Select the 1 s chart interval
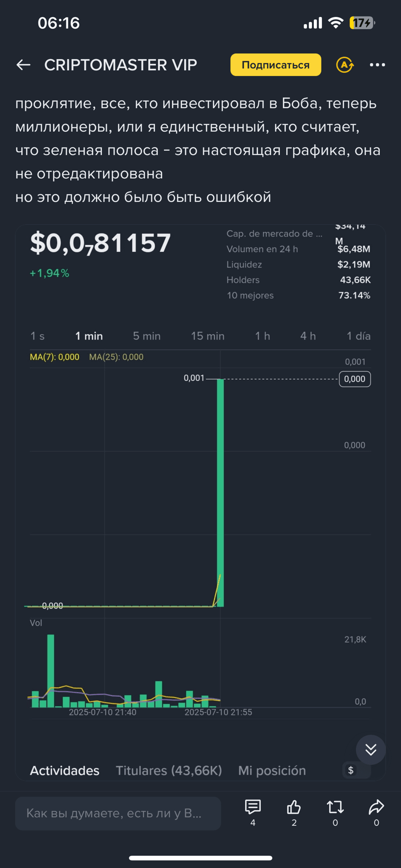 (x=37, y=336)
